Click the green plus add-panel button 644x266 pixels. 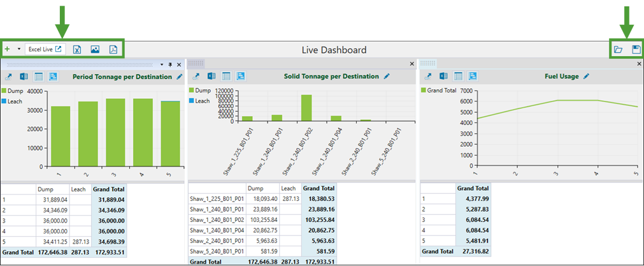pos(8,49)
